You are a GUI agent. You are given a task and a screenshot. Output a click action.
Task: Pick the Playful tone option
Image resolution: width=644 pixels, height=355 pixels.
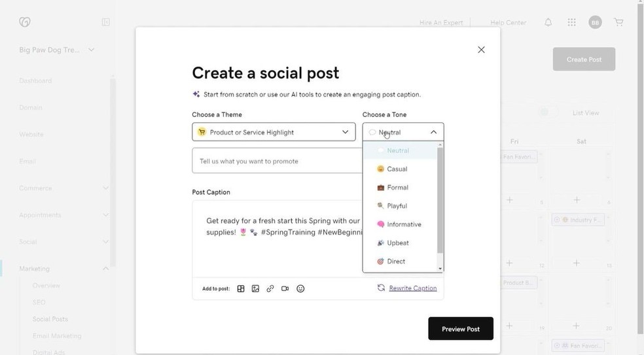click(x=397, y=206)
